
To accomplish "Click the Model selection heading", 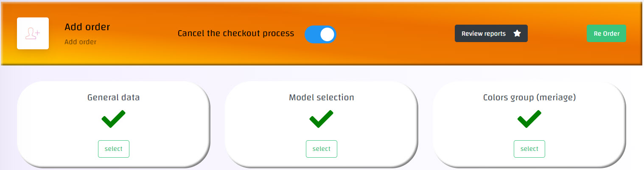I will click(x=321, y=97).
